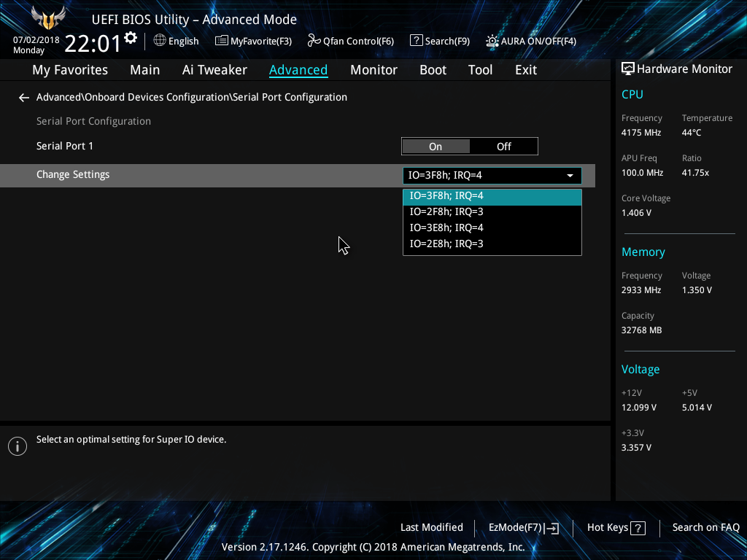Click the +5V value 5.014 V
747x560 pixels.
point(697,408)
